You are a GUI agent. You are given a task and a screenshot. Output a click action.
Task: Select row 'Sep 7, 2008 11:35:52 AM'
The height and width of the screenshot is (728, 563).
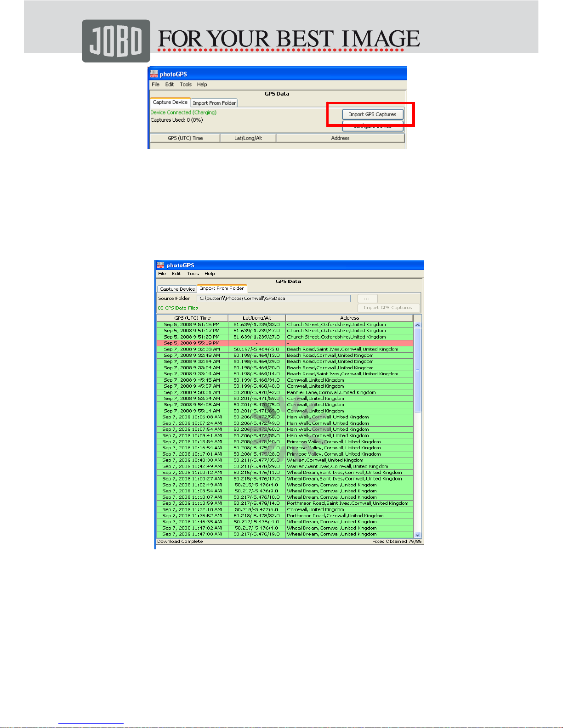click(285, 516)
